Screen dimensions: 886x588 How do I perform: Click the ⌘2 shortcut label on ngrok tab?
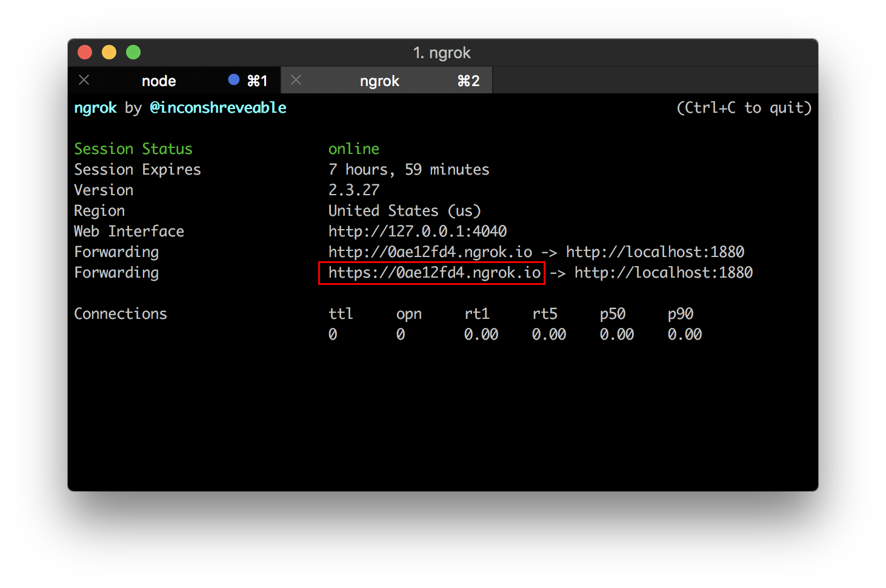pos(468,81)
